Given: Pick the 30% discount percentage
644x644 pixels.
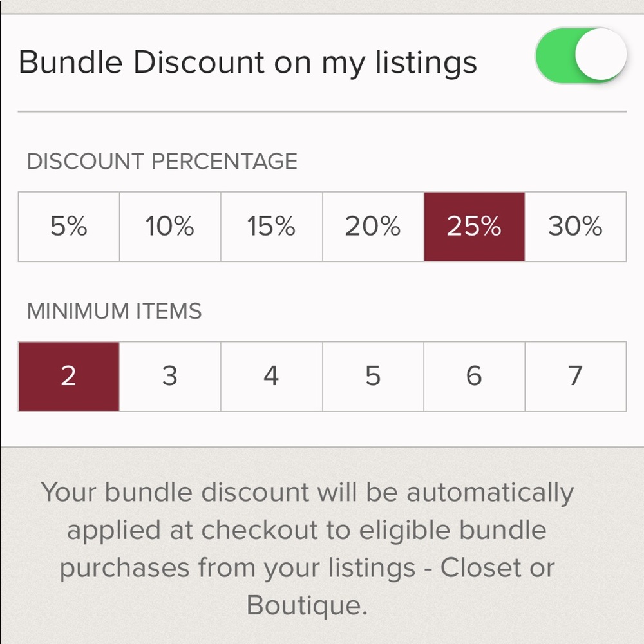Looking at the screenshot, I should 575,227.
